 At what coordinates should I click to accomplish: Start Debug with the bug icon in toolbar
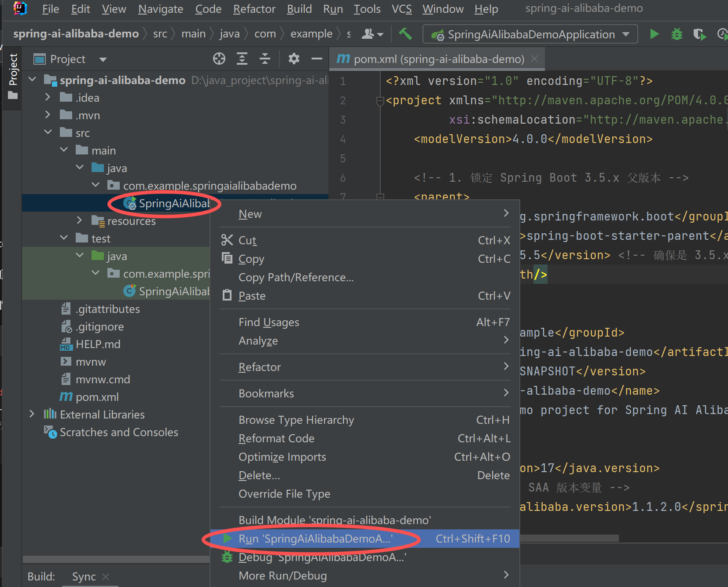[x=677, y=34]
